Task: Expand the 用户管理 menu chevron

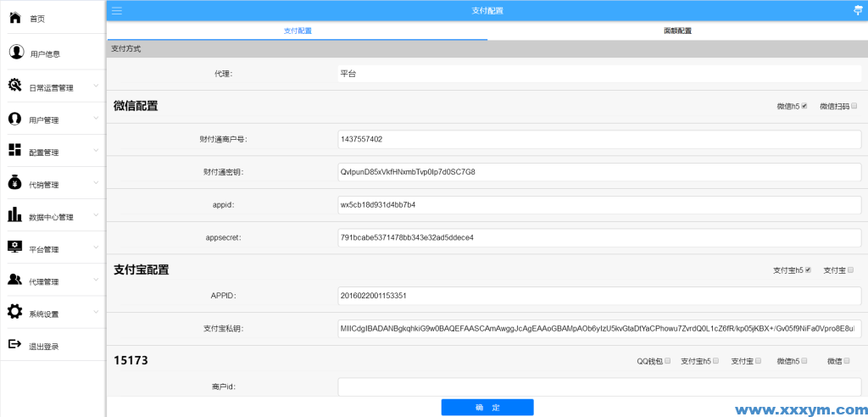Action: point(96,119)
